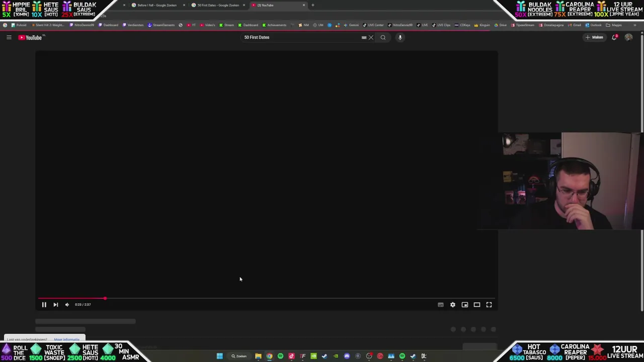Open Discord from the taskbar
Viewport: 644px width, 362px height.
pos(347,356)
